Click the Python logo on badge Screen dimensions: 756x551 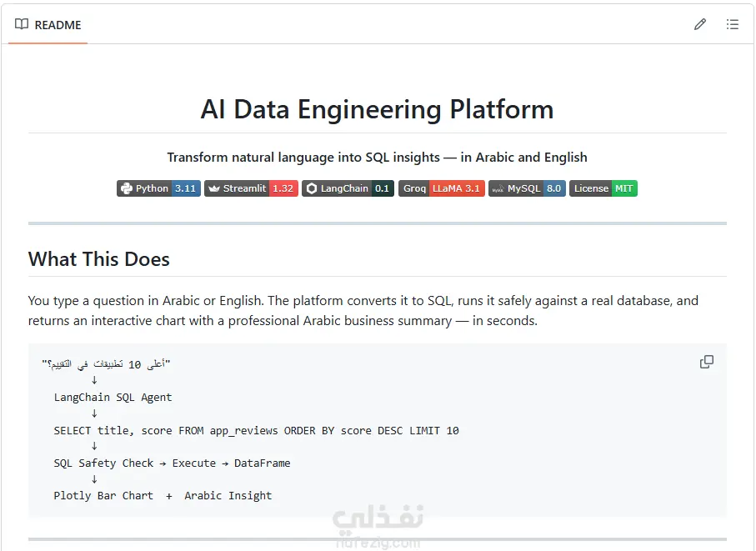[x=127, y=188]
